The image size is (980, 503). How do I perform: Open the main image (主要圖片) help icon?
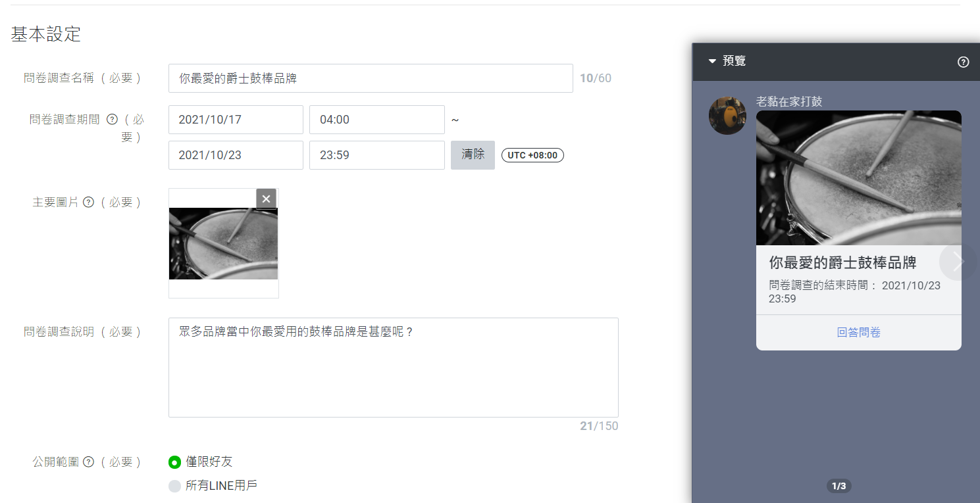pos(90,202)
